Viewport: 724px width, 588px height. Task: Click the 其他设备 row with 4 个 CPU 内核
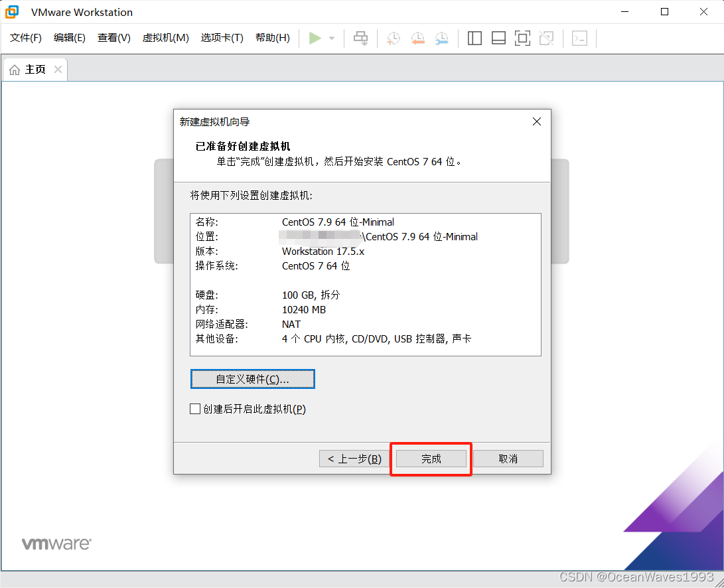tap(333, 339)
